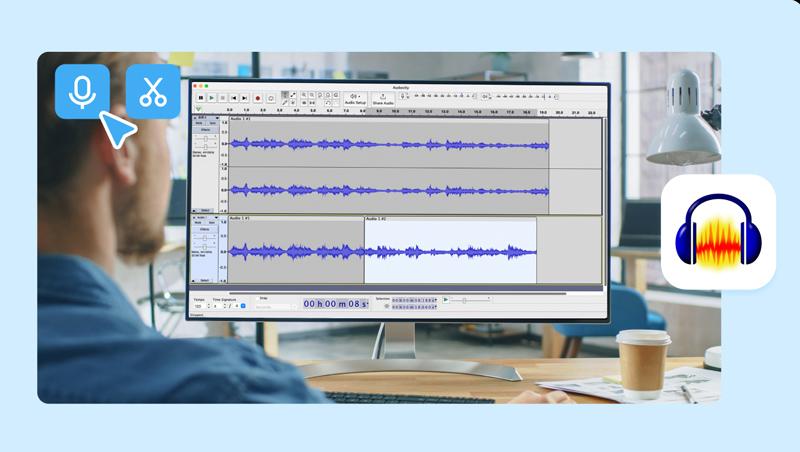
Task: Click the selection start time field
Action: 414,300
